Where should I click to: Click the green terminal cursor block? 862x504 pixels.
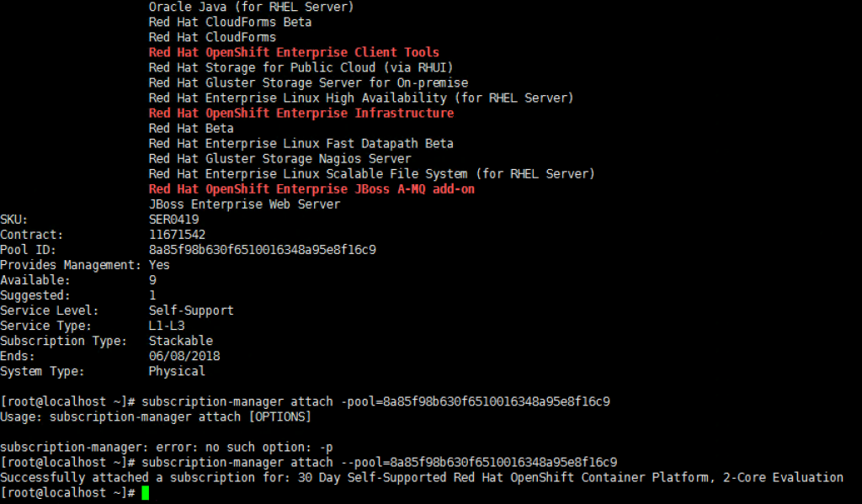(x=145, y=492)
